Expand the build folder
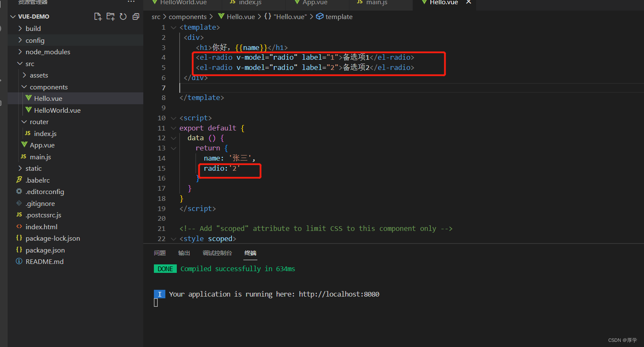The image size is (644, 347). tap(20, 28)
